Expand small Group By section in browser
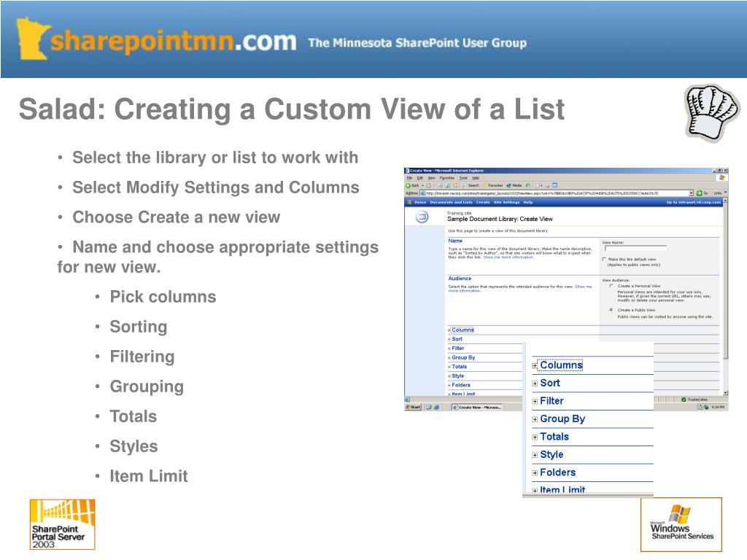This screenshot has height=560, width=747. [x=449, y=357]
